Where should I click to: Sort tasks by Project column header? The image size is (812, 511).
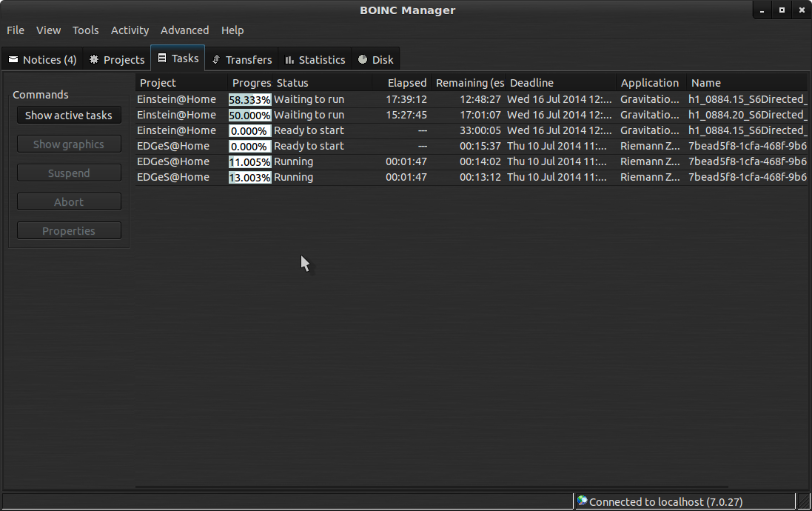[158, 83]
